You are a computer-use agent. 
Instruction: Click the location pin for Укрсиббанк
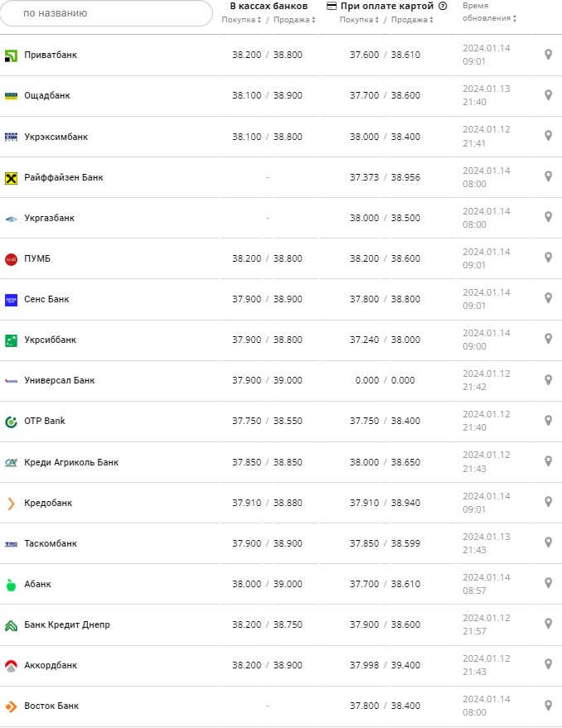tap(548, 339)
